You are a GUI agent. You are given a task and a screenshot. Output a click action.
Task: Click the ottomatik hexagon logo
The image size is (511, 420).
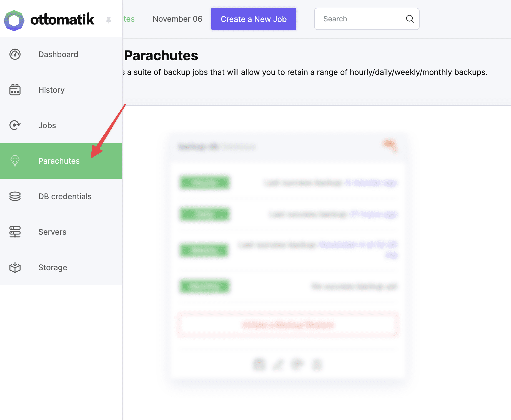14,20
